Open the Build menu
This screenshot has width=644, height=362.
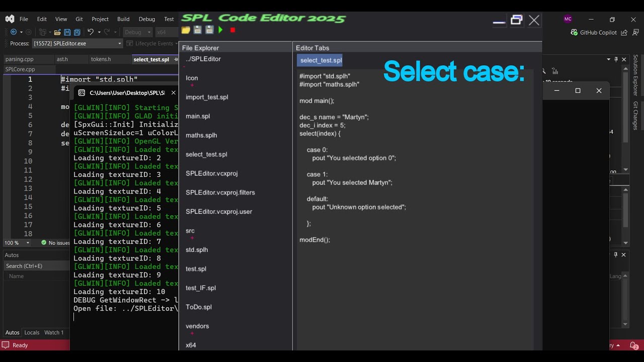pyautogui.click(x=123, y=19)
